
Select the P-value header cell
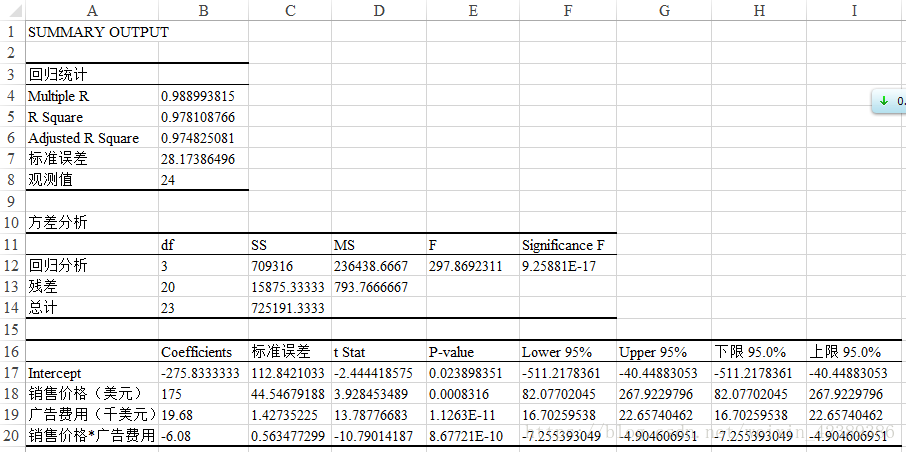[x=473, y=351]
